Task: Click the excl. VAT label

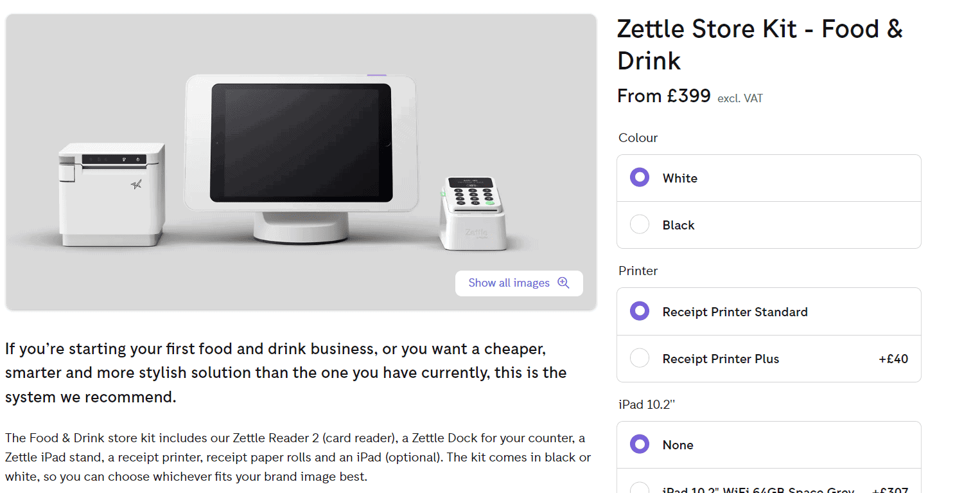Action: click(x=740, y=98)
